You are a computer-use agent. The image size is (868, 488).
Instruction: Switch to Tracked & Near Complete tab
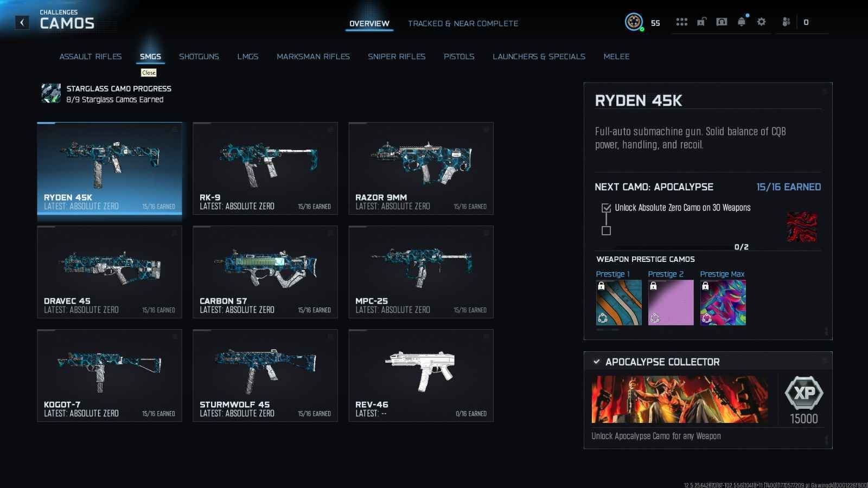click(463, 23)
